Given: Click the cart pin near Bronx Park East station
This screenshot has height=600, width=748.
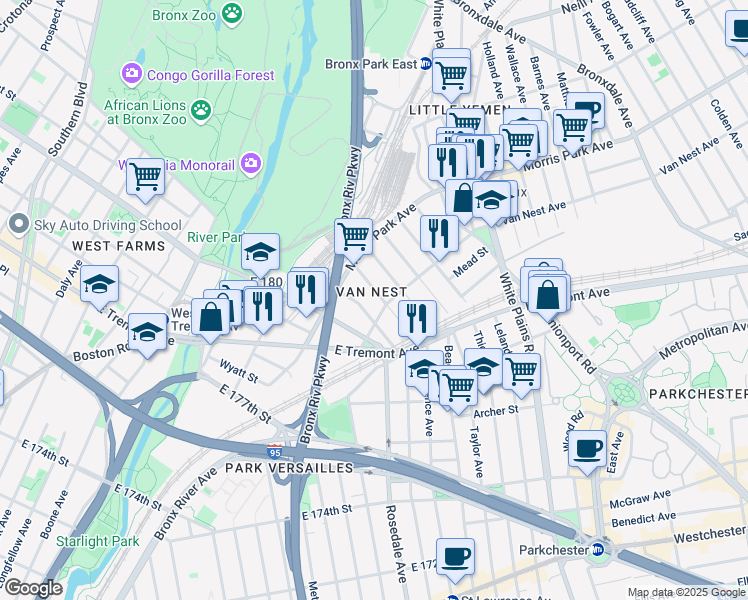Looking at the screenshot, I should tap(451, 79).
